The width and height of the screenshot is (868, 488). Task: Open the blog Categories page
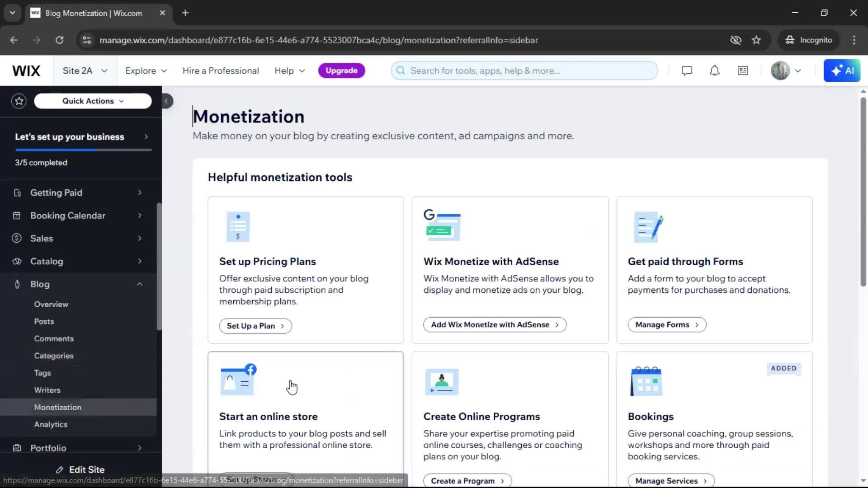coord(54,356)
